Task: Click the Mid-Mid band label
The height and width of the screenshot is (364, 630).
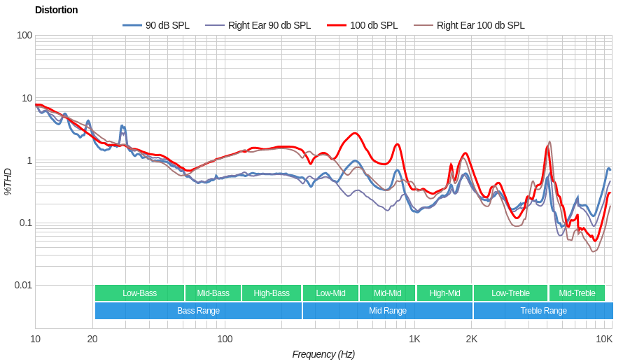Action: point(387,293)
